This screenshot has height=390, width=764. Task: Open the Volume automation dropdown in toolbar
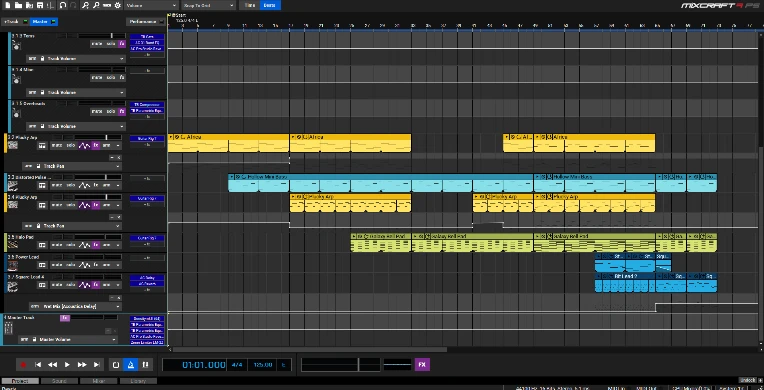tap(151, 5)
